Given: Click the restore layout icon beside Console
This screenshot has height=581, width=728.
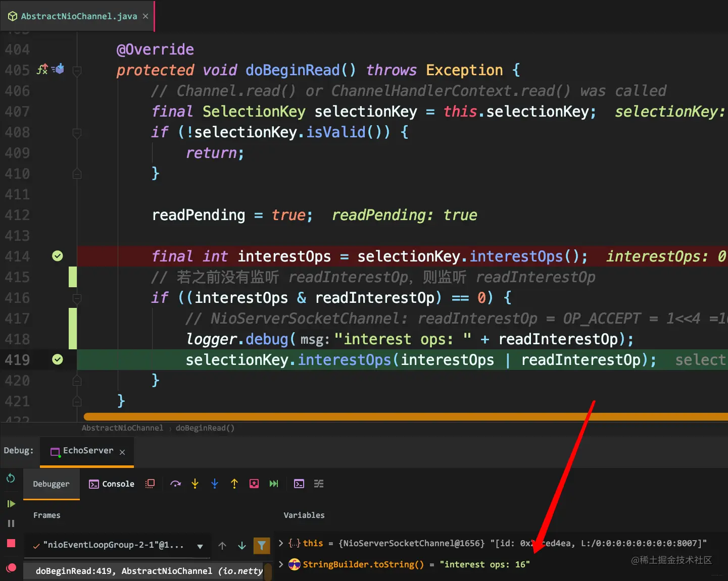Looking at the screenshot, I should [150, 484].
